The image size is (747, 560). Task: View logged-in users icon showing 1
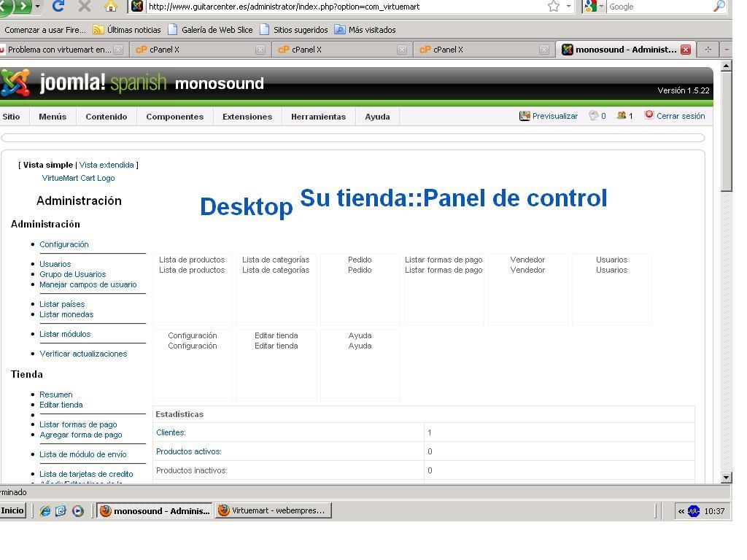coord(624,116)
